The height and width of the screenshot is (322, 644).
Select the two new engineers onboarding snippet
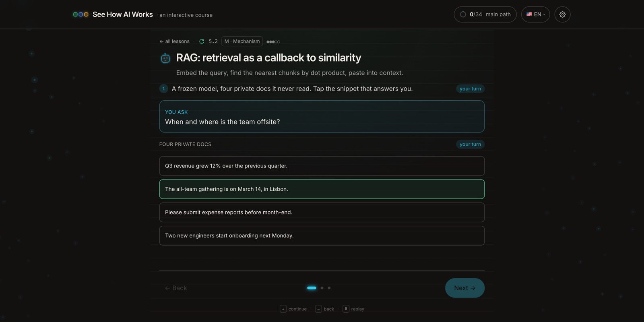pyautogui.click(x=322, y=236)
